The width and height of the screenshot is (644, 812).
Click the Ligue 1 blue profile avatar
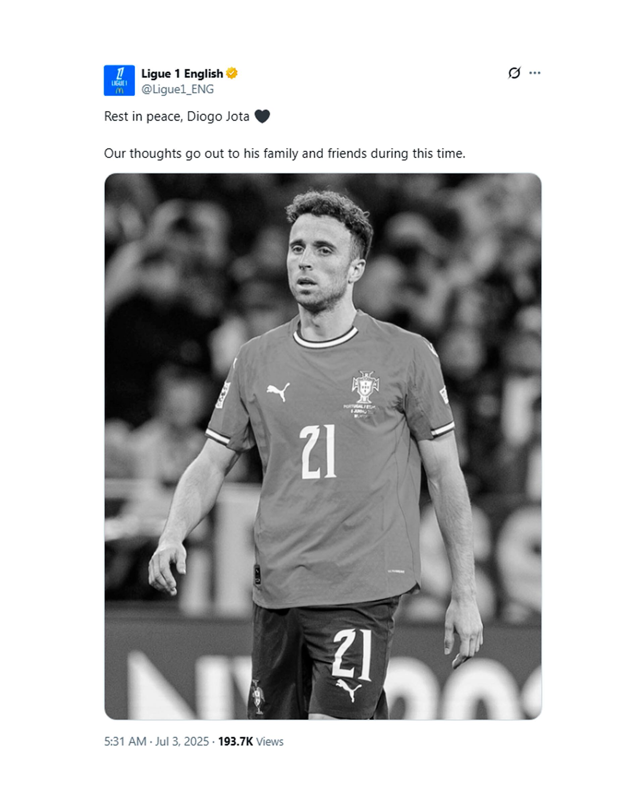pyautogui.click(x=119, y=80)
